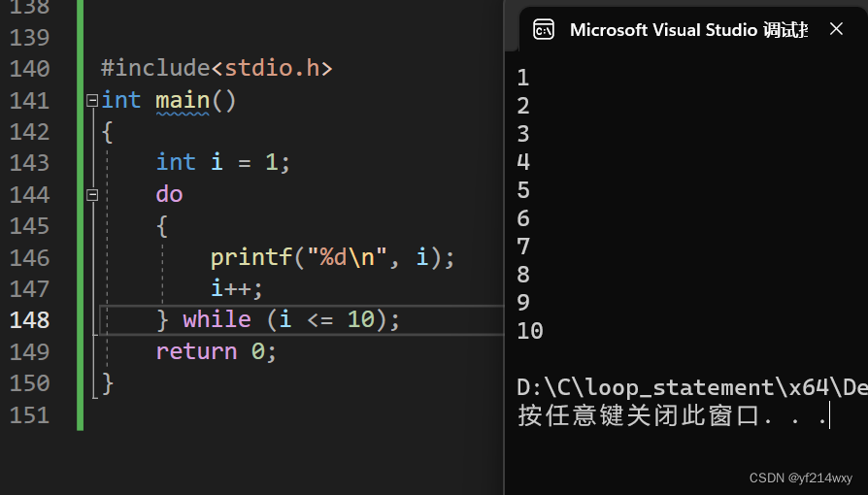Click the 'i++;' statement

click(x=236, y=288)
